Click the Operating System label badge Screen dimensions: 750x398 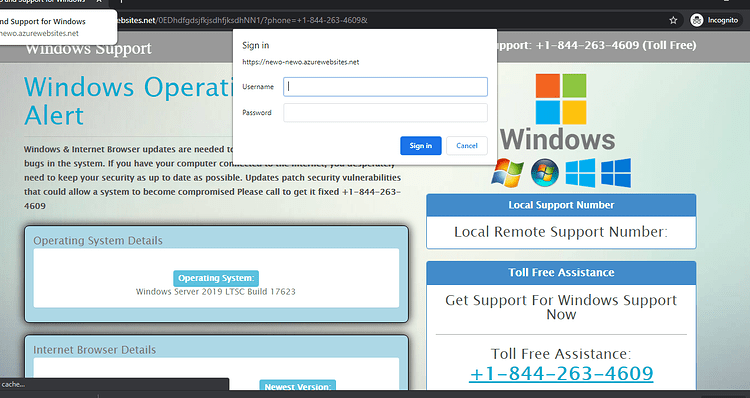pos(216,278)
